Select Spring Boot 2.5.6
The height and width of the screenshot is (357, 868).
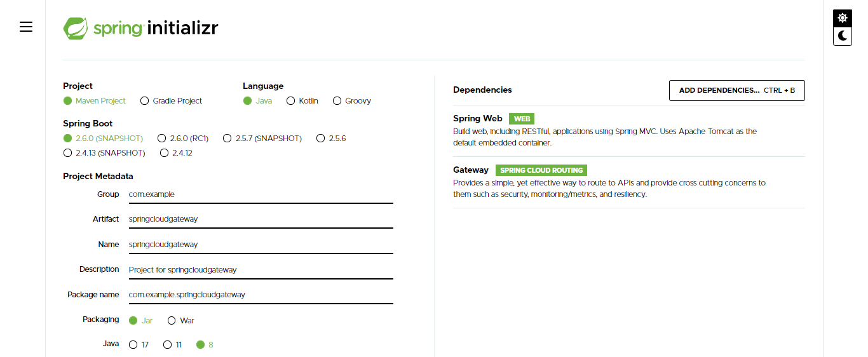[331, 138]
